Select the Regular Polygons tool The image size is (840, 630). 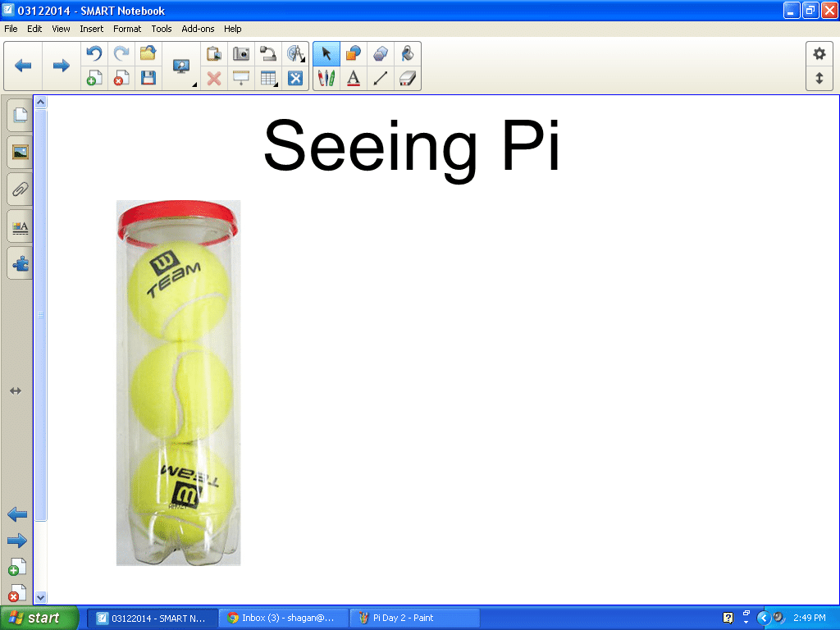point(381,53)
